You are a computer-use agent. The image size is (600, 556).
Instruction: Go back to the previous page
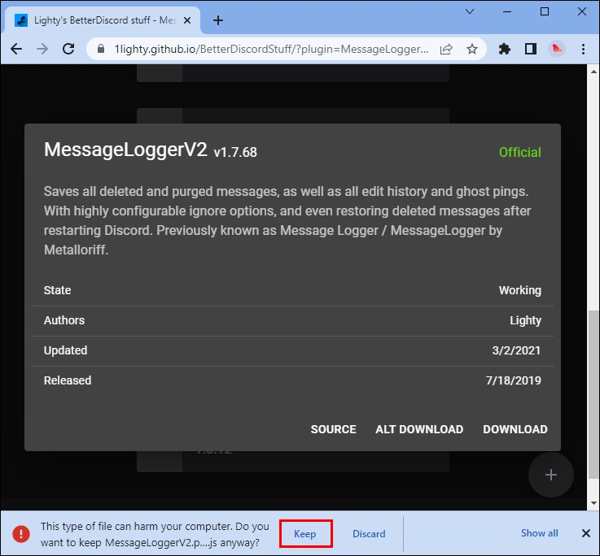click(16, 49)
